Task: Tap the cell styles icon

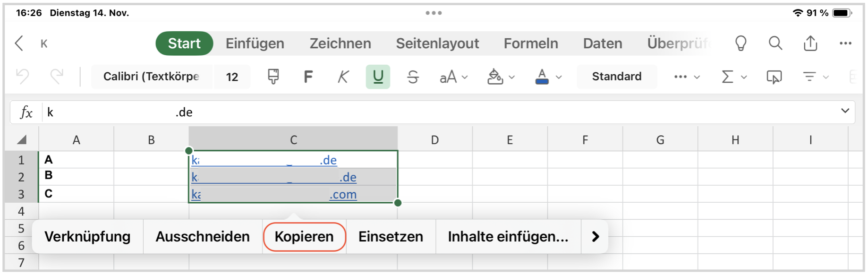Action: tap(774, 77)
